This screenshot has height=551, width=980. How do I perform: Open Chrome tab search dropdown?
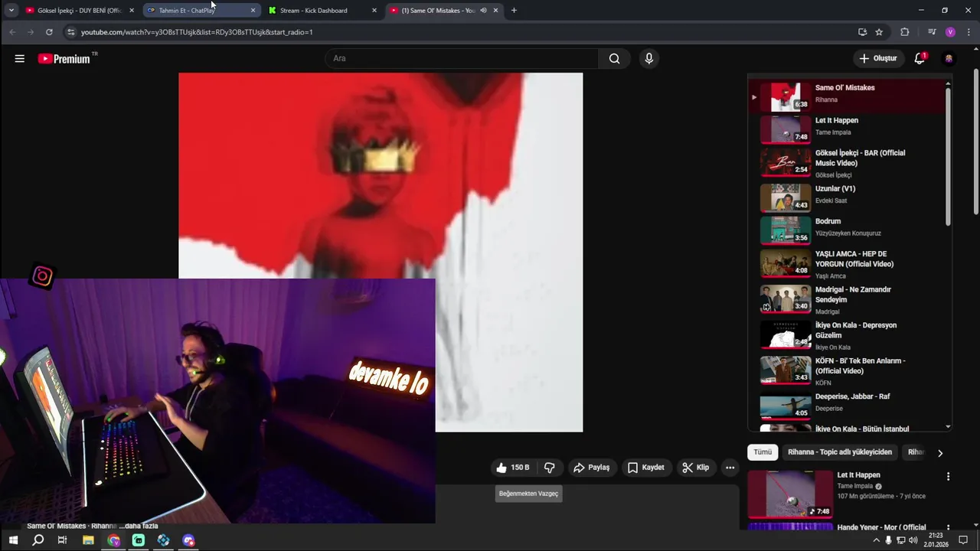coord(11,11)
